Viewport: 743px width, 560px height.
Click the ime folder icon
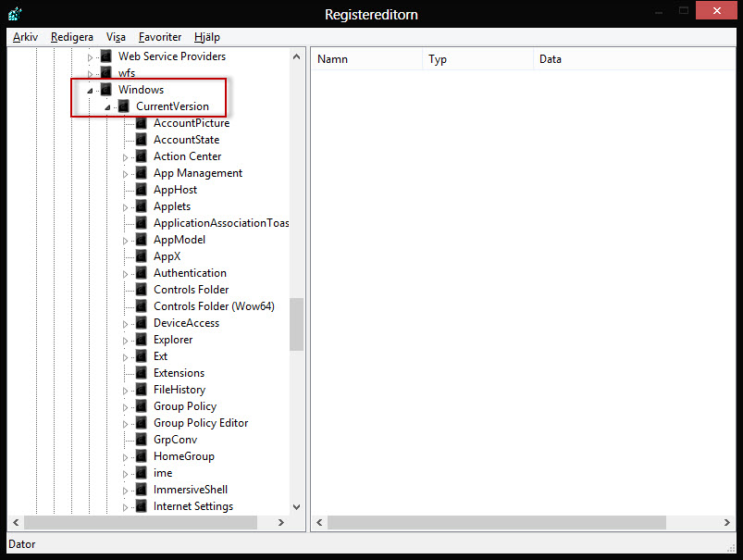tap(142, 473)
